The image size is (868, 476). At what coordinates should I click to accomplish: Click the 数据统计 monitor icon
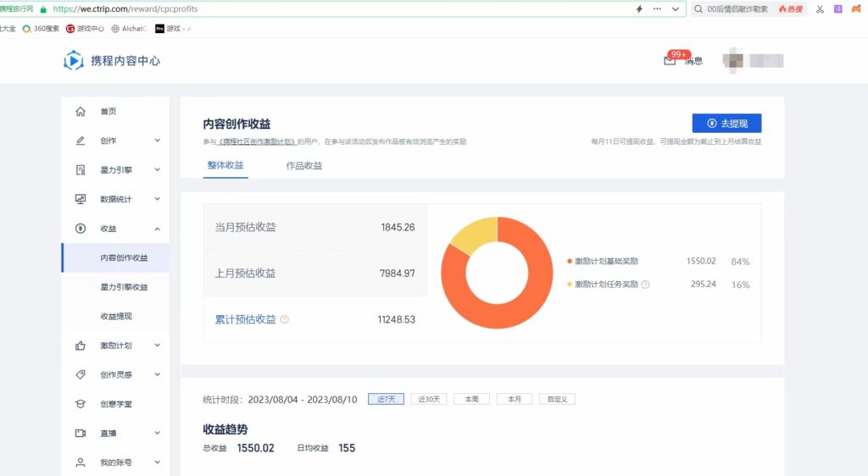[x=81, y=199]
